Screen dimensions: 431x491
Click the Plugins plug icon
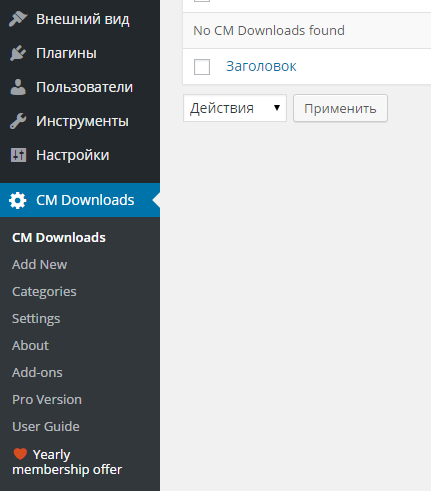[18, 53]
